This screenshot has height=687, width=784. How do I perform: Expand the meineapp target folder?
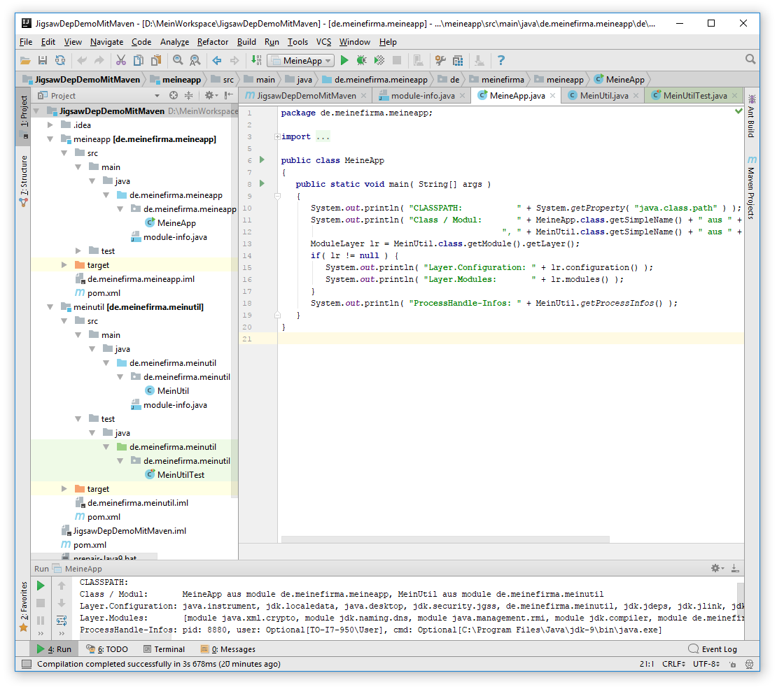pyautogui.click(x=64, y=265)
